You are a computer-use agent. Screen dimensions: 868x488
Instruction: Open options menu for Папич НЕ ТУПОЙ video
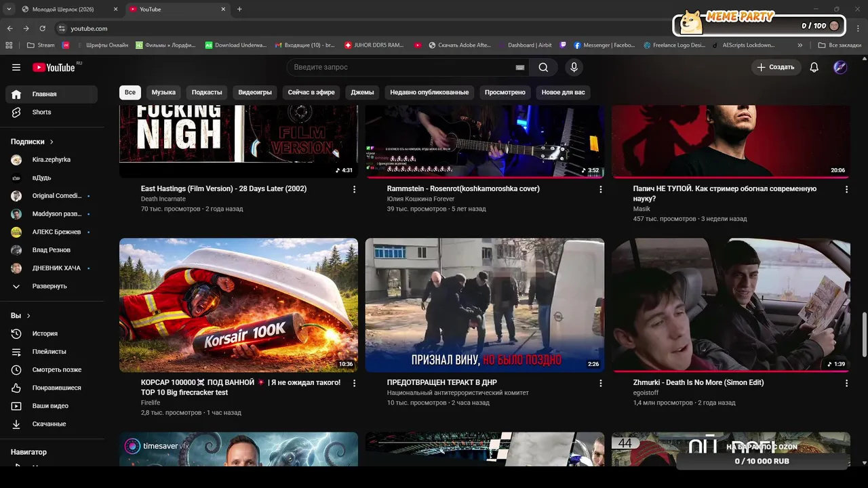coord(846,190)
